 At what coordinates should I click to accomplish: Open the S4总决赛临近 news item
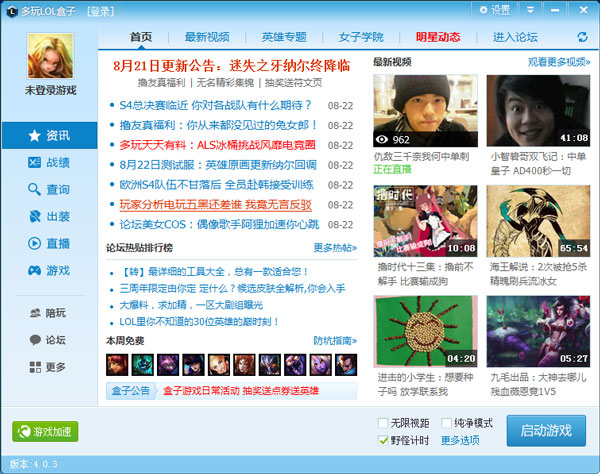[x=215, y=105]
